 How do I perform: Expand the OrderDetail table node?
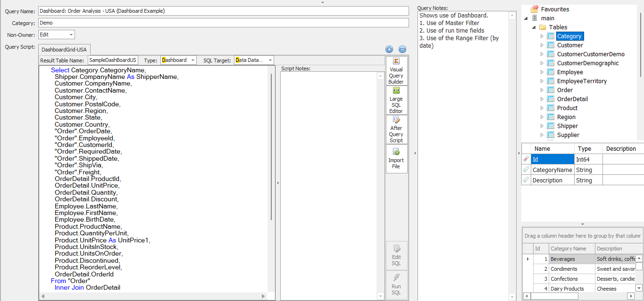[542, 99]
